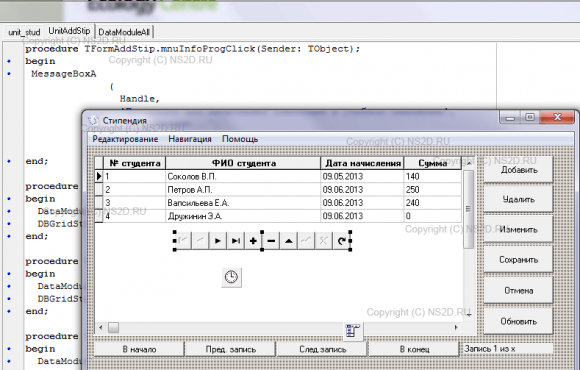This screenshot has height=370, width=580.
Task: Click the grid's vertical scrollbar thumb
Action: [468, 209]
